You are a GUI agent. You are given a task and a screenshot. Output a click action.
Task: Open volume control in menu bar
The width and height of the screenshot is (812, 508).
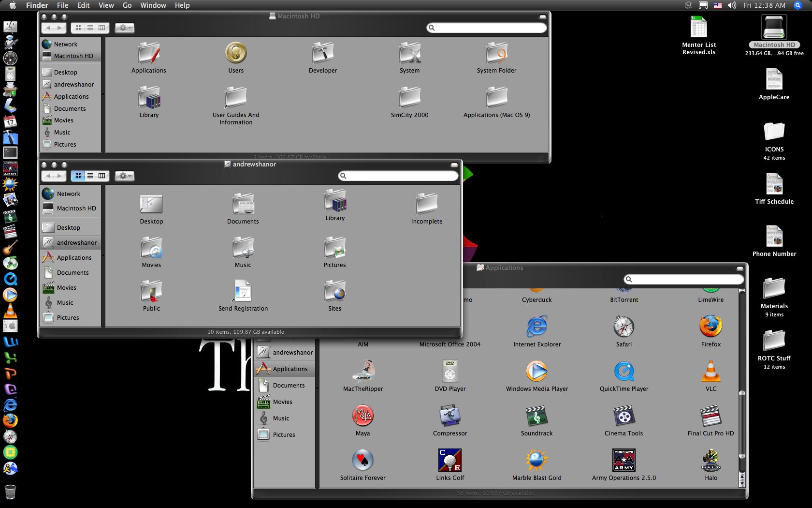click(x=732, y=5)
